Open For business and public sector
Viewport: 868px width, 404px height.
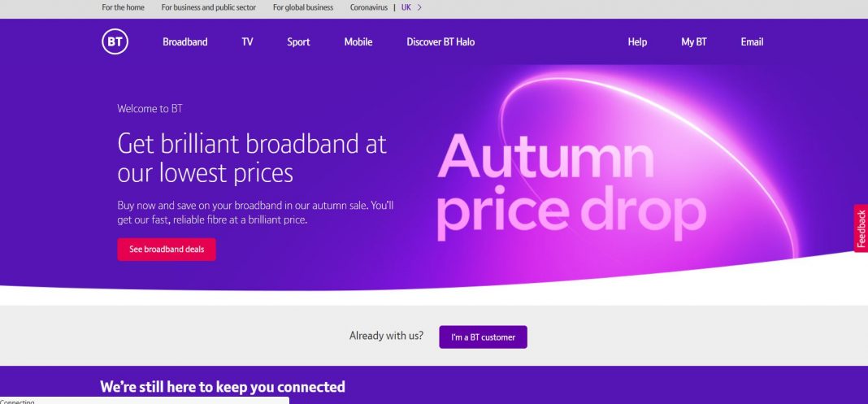point(208,7)
